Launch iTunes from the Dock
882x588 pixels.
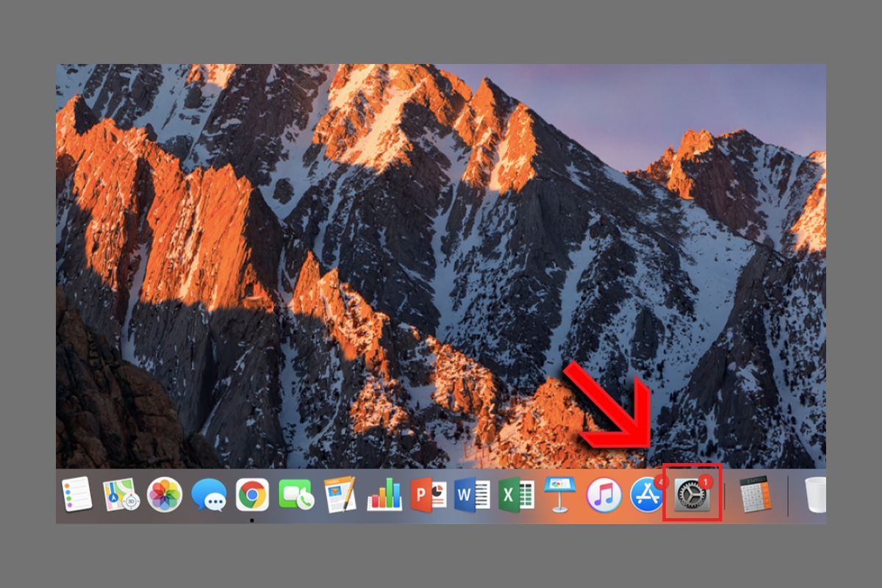click(604, 495)
